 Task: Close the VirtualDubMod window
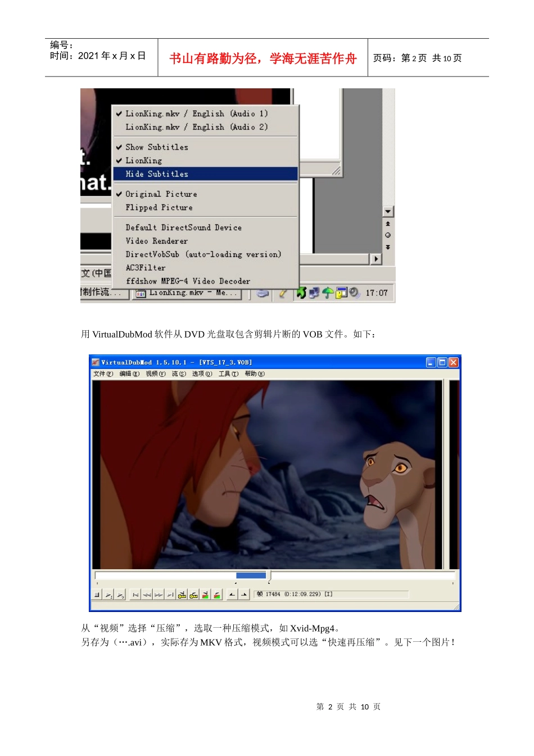pyautogui.click(x=453, y=362)
